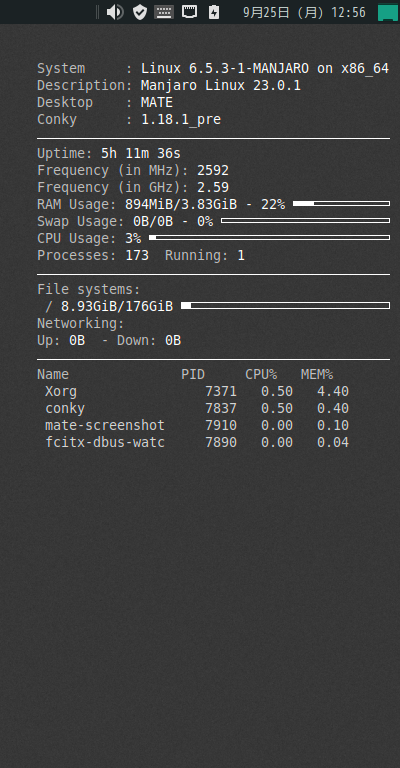Screen dimensions: 400x768
Task: Click the shield update-status tray icon
Action: point(140,12)
